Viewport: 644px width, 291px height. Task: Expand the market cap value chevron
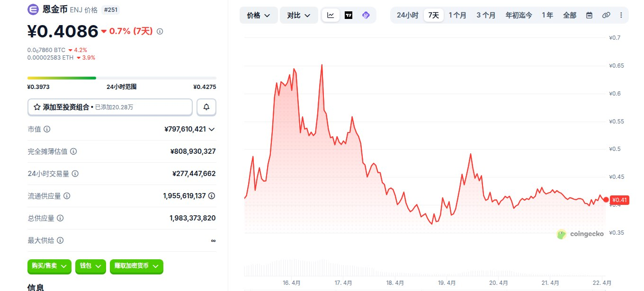pyautogui.click(x=212, y=129)
